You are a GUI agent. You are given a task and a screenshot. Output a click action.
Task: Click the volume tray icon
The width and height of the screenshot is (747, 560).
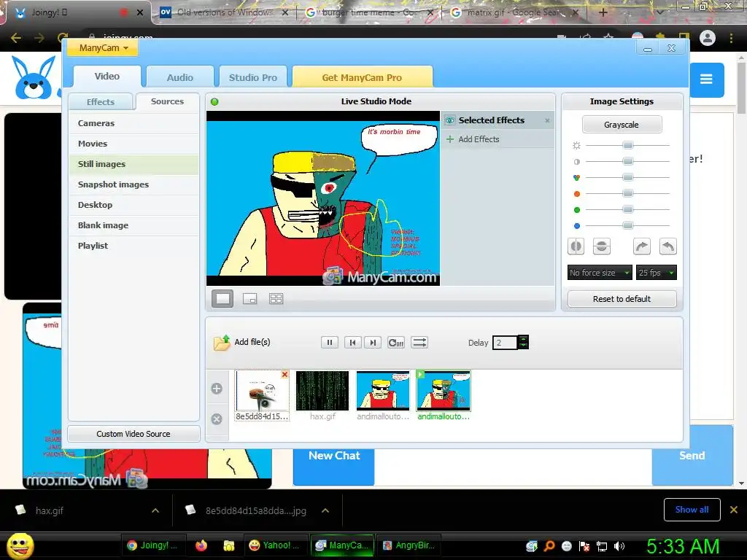click(619, 546)
